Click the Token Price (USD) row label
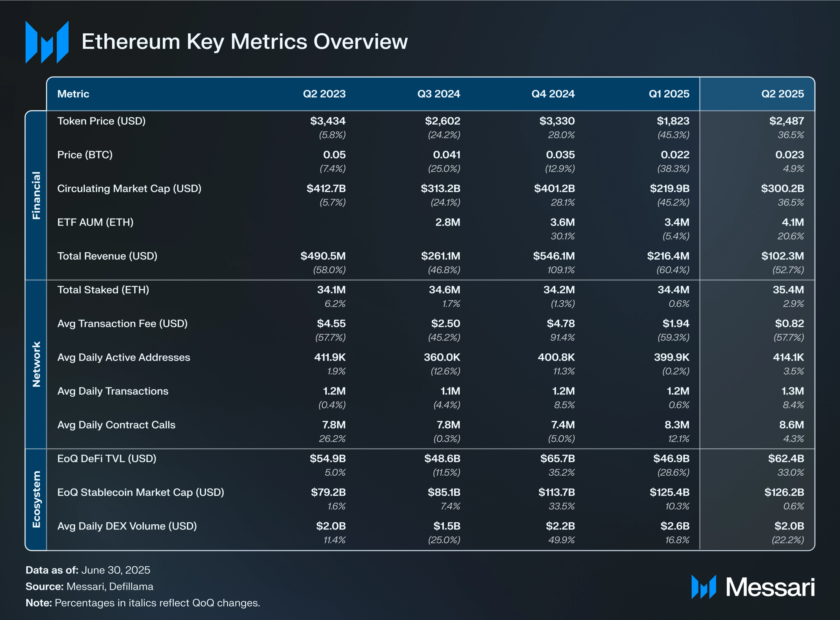This screenshot has width=840, height=620. point(101,121)
